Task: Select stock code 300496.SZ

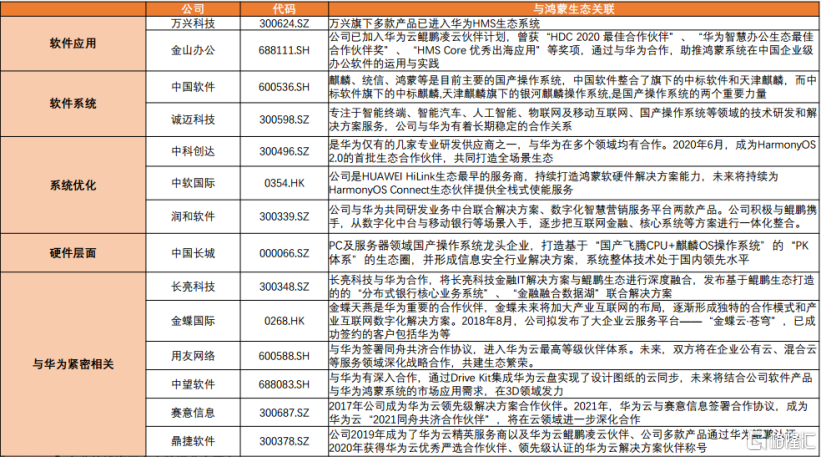Action: point(284,151)
